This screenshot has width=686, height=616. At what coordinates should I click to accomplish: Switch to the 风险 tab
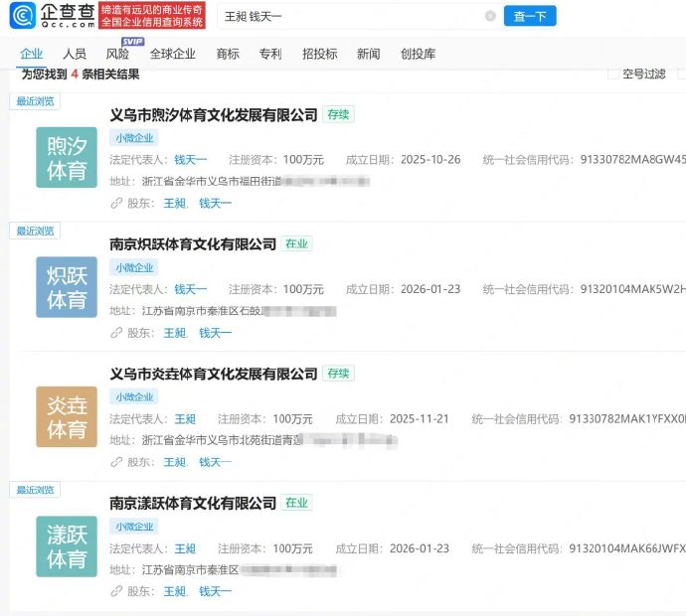pos(117,54)
